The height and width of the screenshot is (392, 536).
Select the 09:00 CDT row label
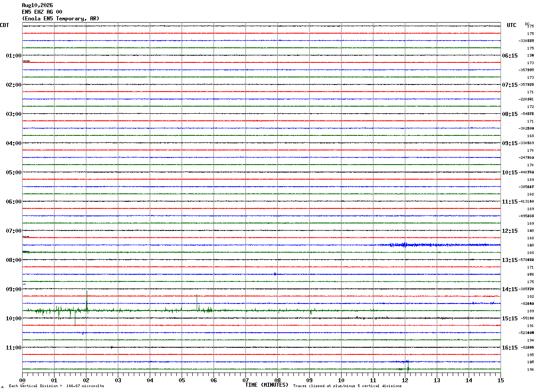click(x=14, y=289)
